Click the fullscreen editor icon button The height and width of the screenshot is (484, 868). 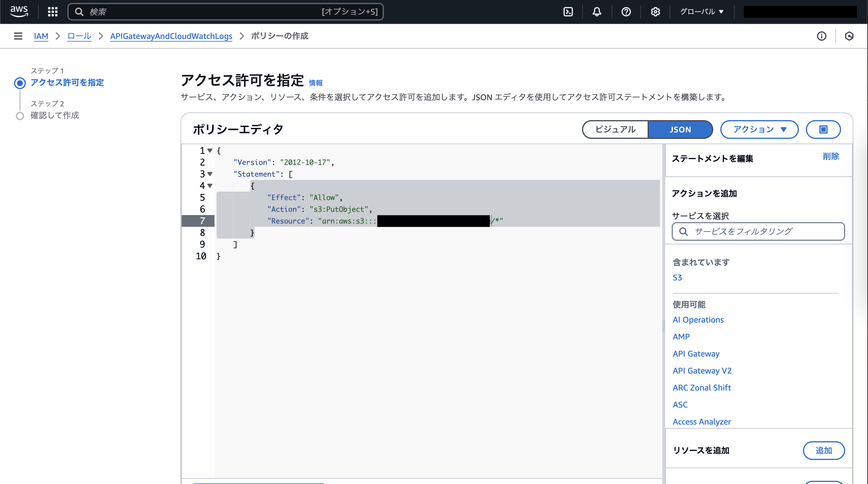[x=823, y=129]
